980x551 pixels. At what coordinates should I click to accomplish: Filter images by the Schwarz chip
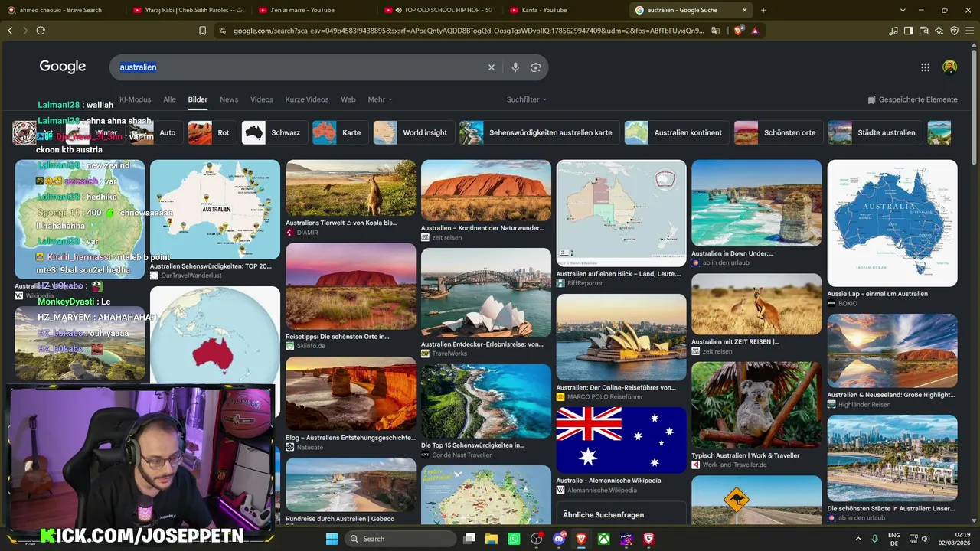(x=275, y=132)
